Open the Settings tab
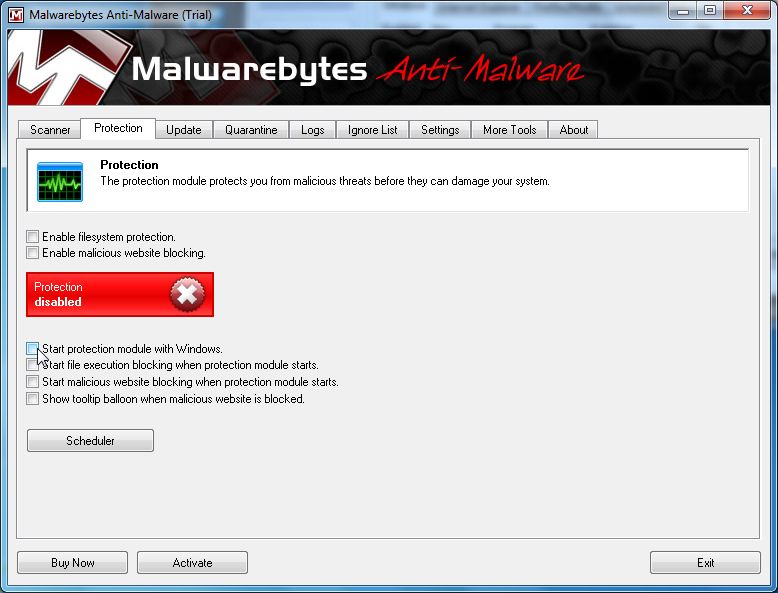 440,130
